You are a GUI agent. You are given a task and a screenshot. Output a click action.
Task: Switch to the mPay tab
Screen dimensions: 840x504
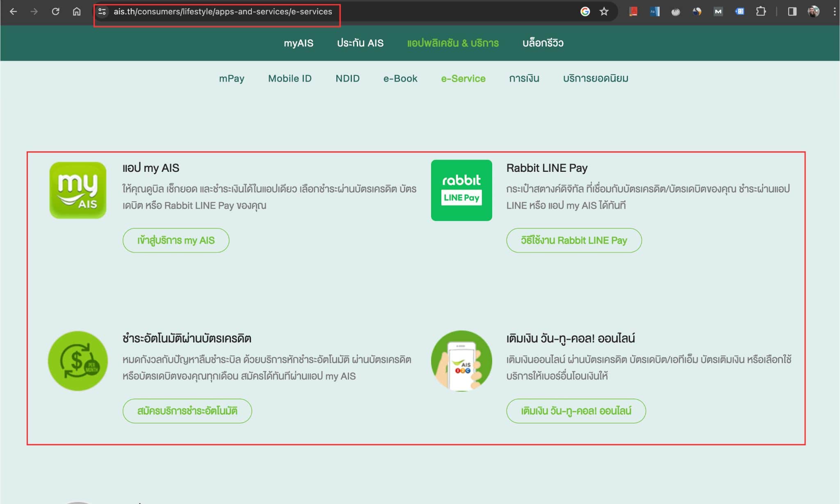232,78
